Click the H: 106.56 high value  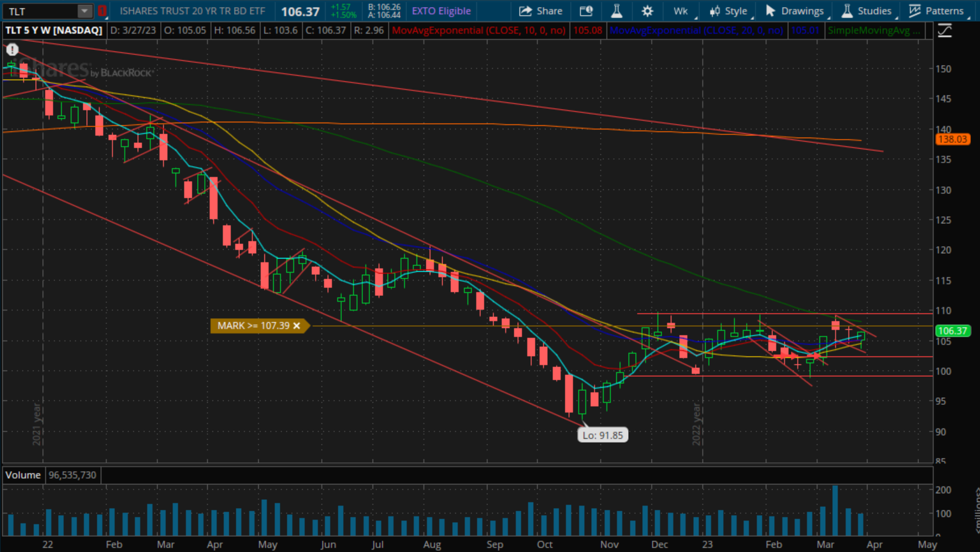tap(235, 30)
